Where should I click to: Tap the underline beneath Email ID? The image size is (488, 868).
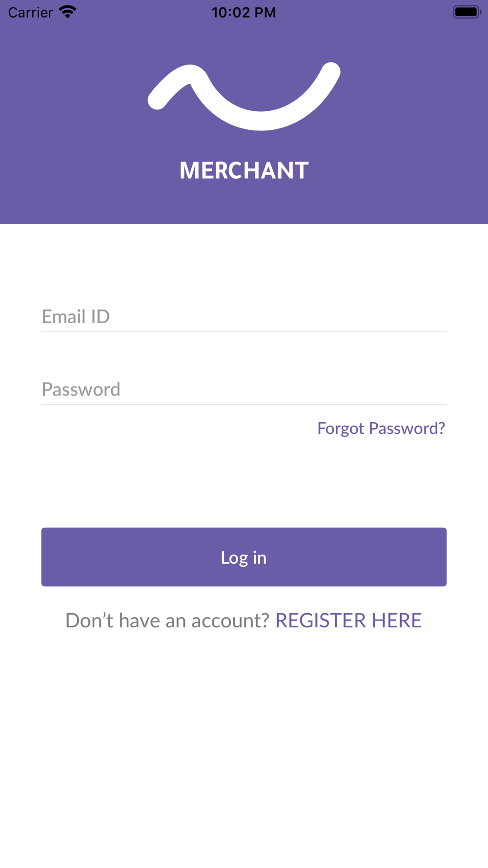tap(244, 332)
